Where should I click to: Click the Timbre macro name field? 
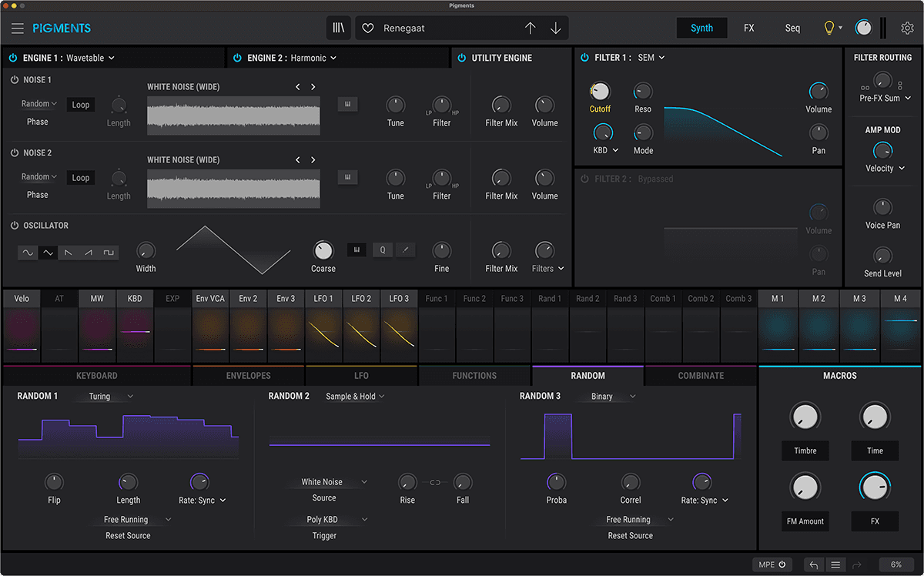(805, 450)
